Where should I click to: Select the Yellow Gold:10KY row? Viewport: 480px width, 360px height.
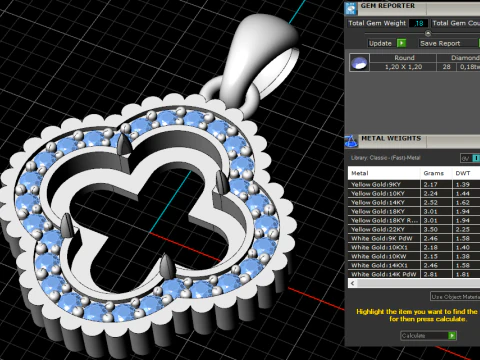tap(414, 193)
